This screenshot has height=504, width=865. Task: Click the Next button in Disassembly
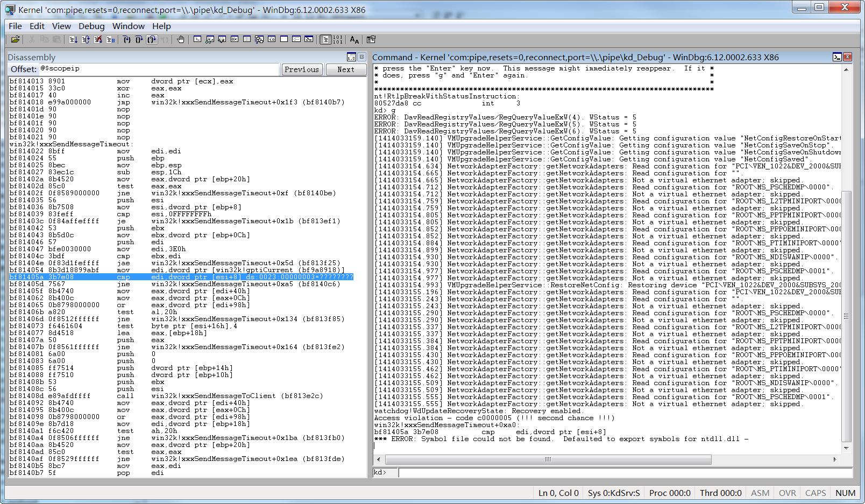346,69
